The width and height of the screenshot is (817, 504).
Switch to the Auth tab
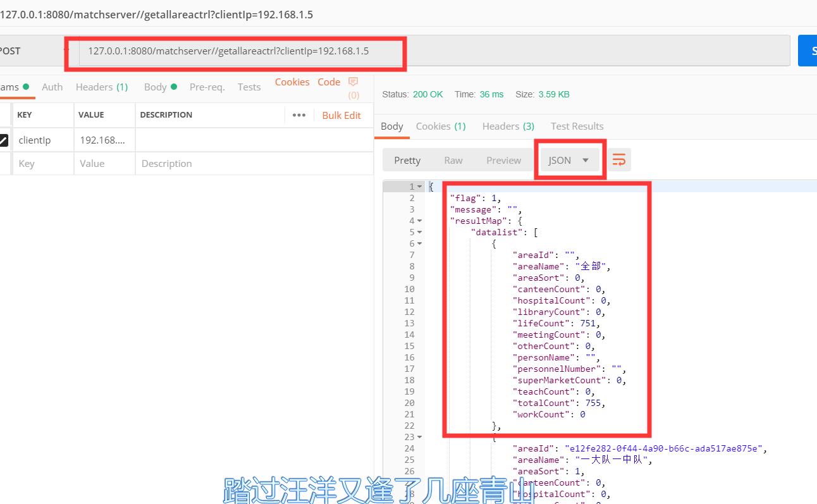point(52,87)
